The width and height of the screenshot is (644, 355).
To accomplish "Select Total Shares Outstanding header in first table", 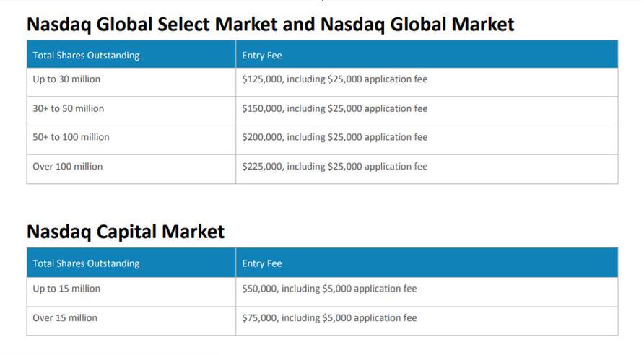I will pyautogui.click(x=86, y=56).
